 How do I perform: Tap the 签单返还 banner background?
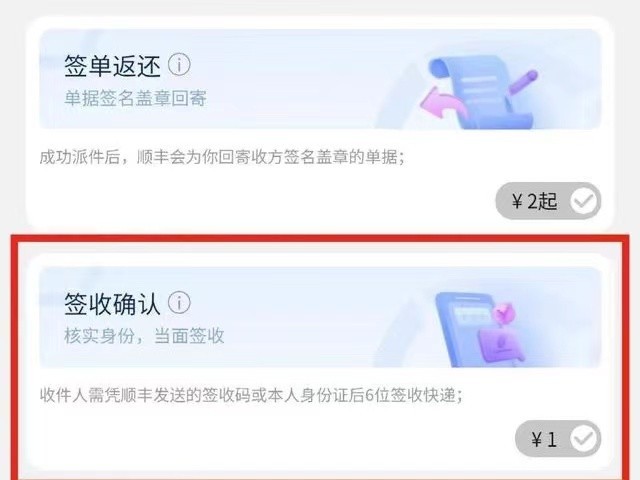320,79
